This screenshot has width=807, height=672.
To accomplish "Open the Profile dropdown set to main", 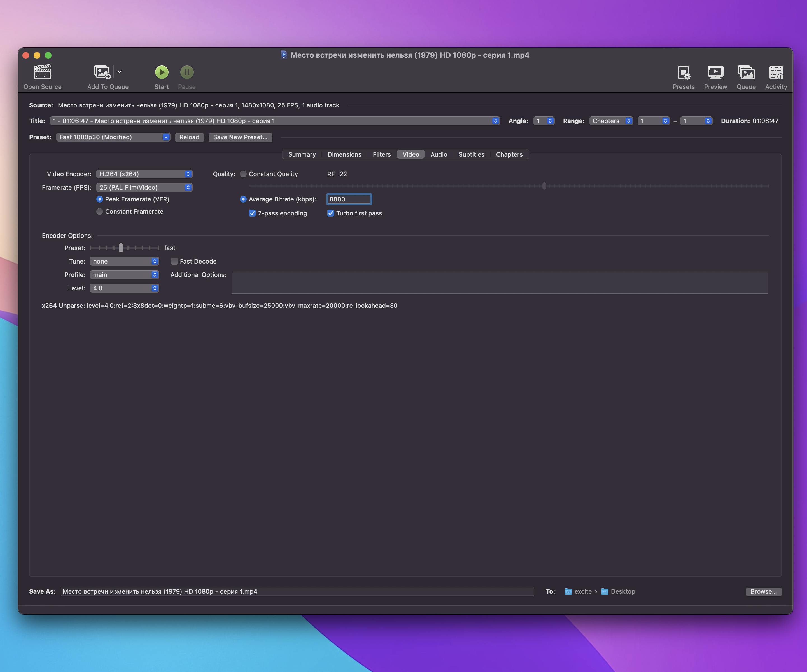I will (124, 274).
